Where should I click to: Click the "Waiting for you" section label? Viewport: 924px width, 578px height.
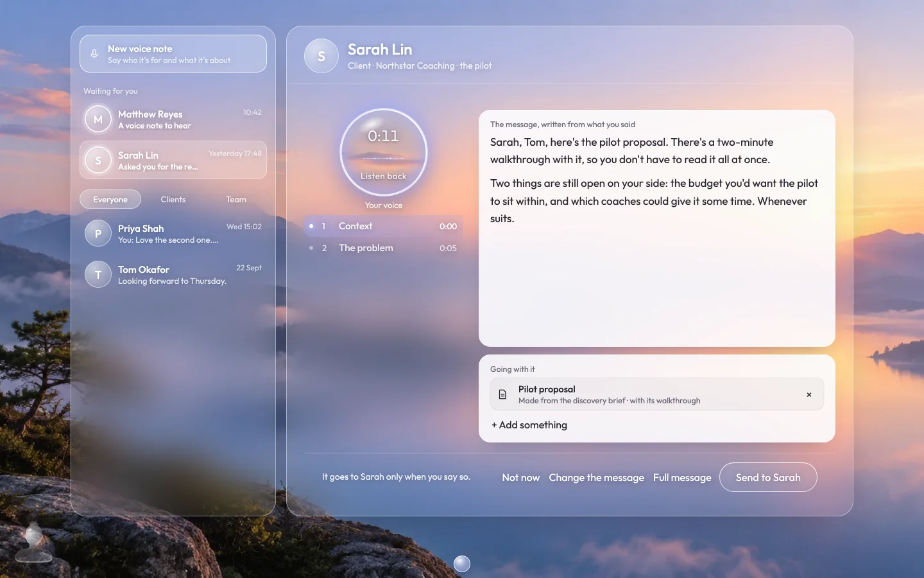(110, 91)
